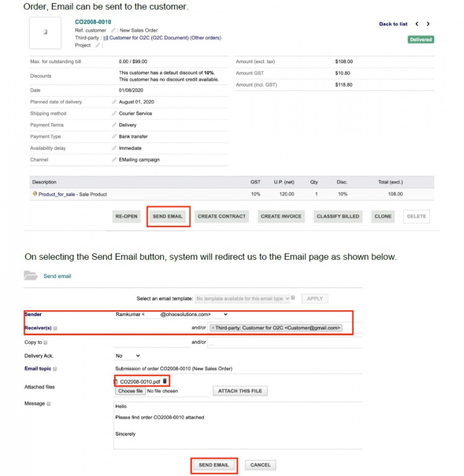Edit Payment Terms pencil icon
This screenshot has height=476, width=464.
pos(114,125)
